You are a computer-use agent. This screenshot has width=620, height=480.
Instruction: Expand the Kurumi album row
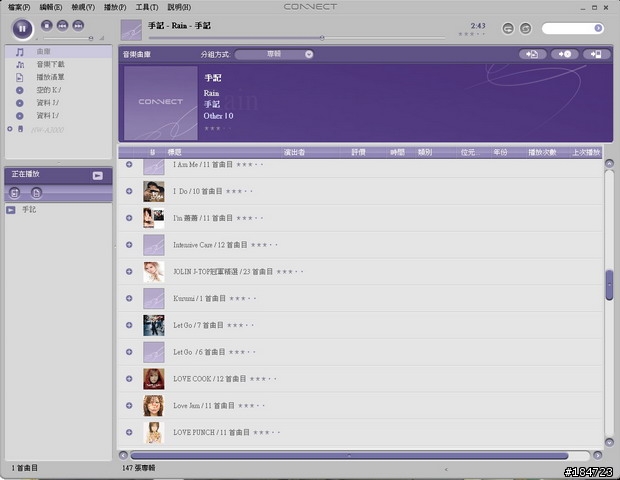pos(129,298)
